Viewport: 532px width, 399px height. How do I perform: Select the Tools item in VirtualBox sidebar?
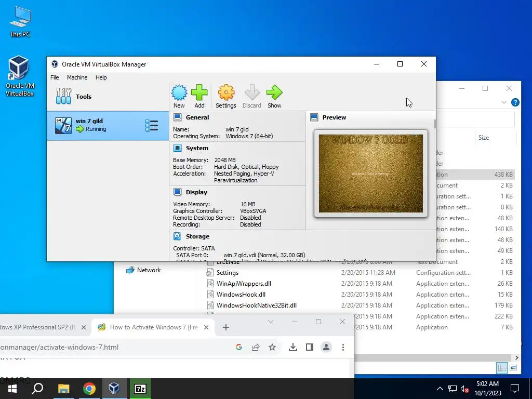tap(108, 96)
